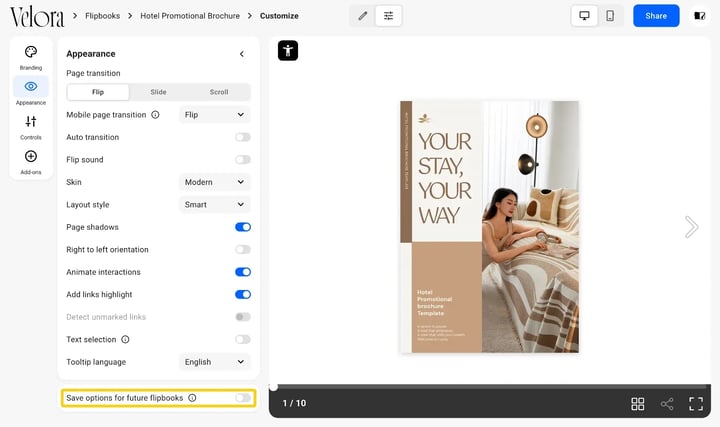Open the Skin Modern dropdown
The height and width of the screenshot is (427, 720).
tap(214, 182)
